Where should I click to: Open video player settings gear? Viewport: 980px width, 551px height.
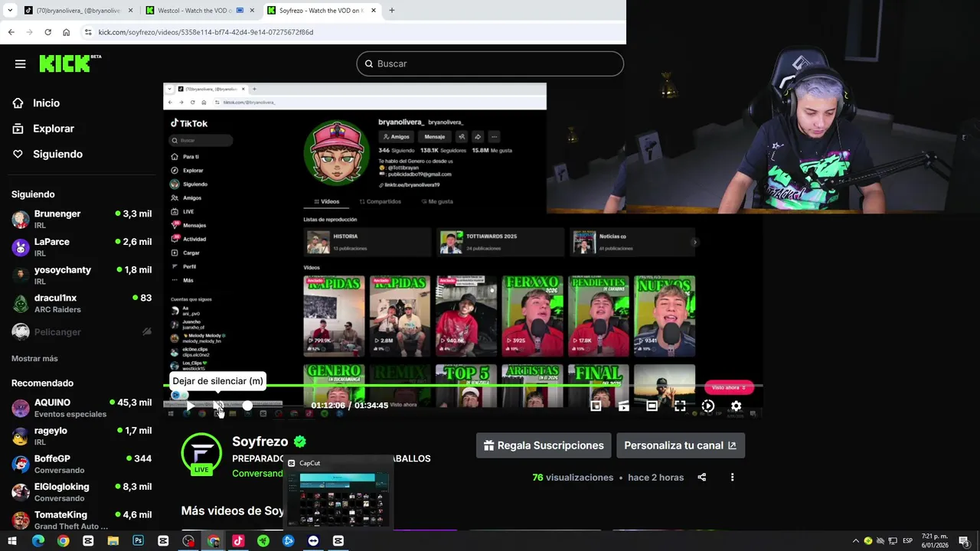click(x=736, y=406)
